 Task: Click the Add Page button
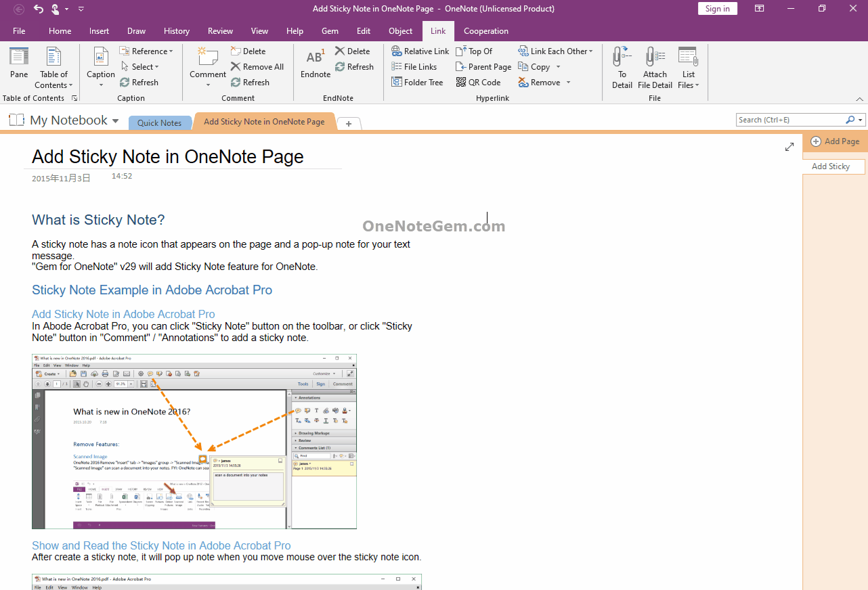pos(835,141)
